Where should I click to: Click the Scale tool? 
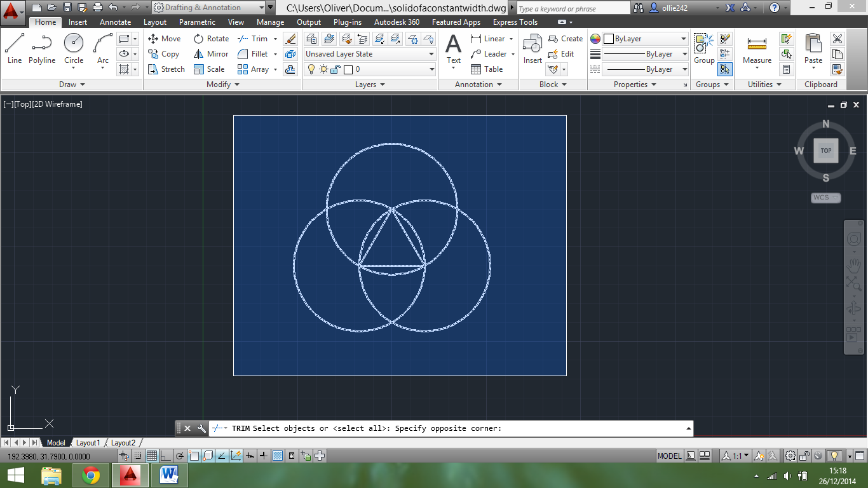(209, 69)
